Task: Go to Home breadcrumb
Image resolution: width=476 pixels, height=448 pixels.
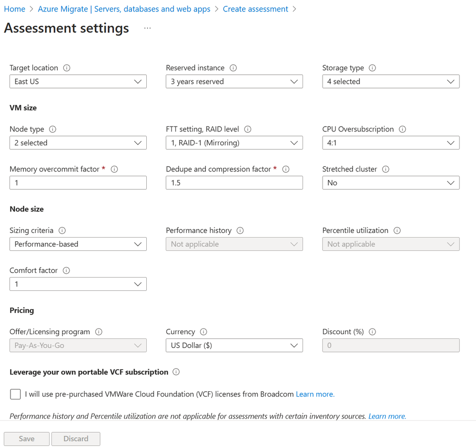Action: [x=14, y=9]
